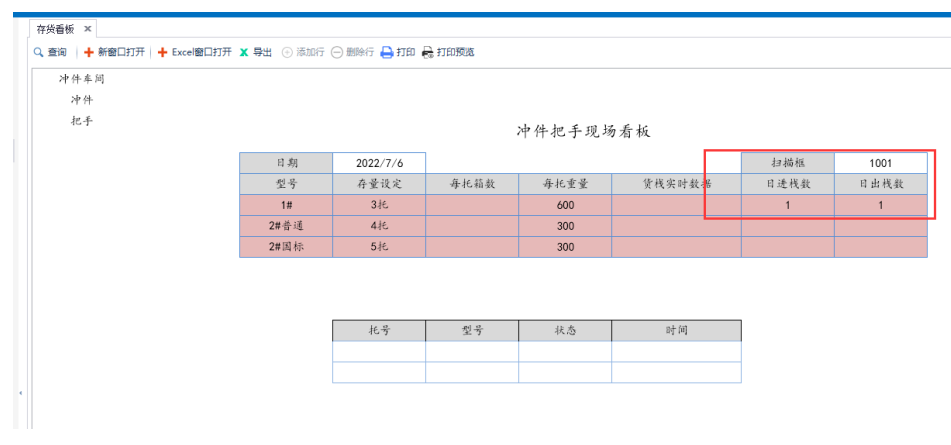Open report with 新窗口打开 button
The height and width of the screenshot is (445, 951).
point(89,52)
